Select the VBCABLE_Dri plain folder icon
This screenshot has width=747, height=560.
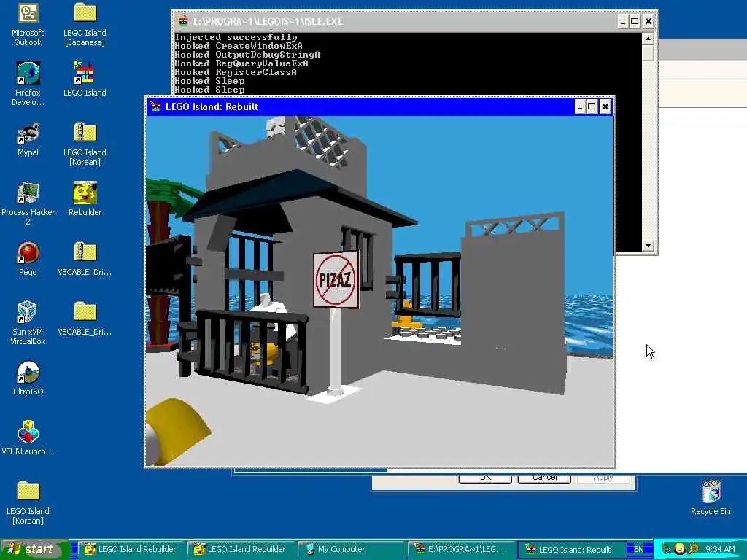(x=85, y=318)
